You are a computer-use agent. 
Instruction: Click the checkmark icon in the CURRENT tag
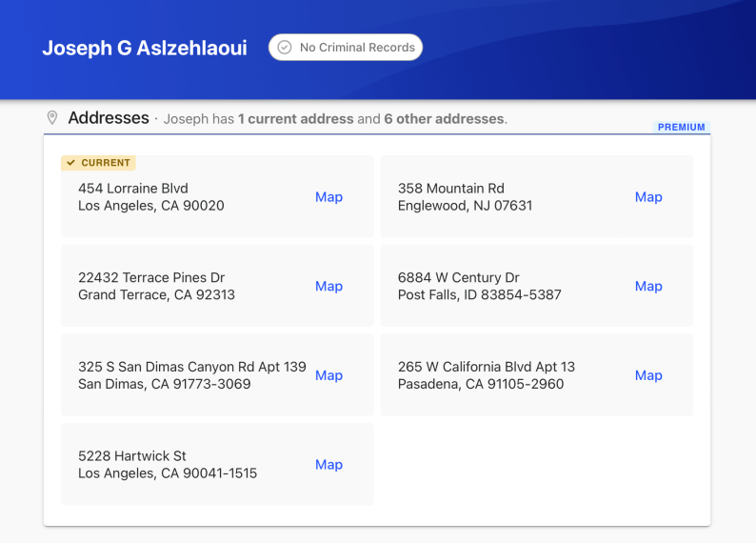(x=71, y=163)
